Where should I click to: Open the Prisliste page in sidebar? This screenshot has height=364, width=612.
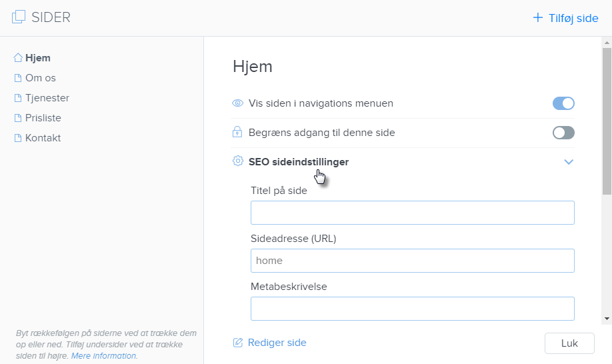click(x=43, y=118)
